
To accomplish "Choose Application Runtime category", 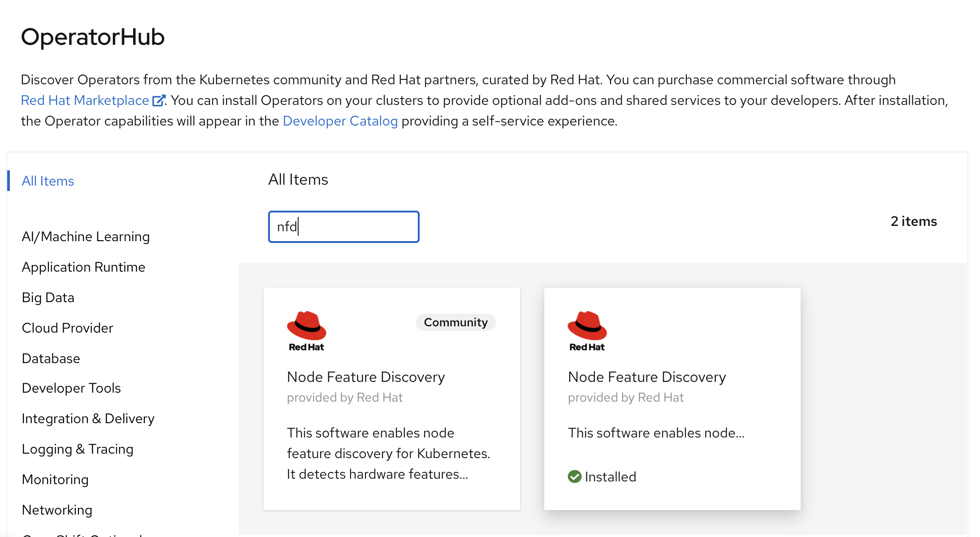I will click(83, 267).
